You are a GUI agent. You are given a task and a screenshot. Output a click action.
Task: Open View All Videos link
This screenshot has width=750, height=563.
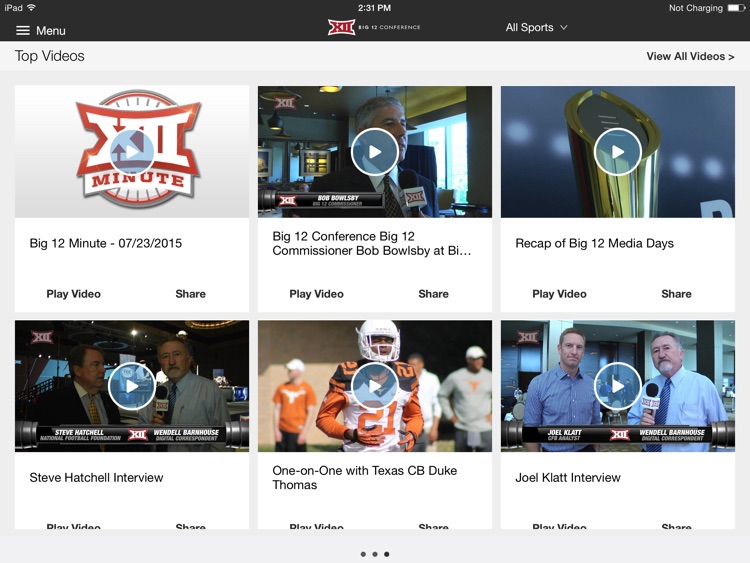tap(690, 56)
